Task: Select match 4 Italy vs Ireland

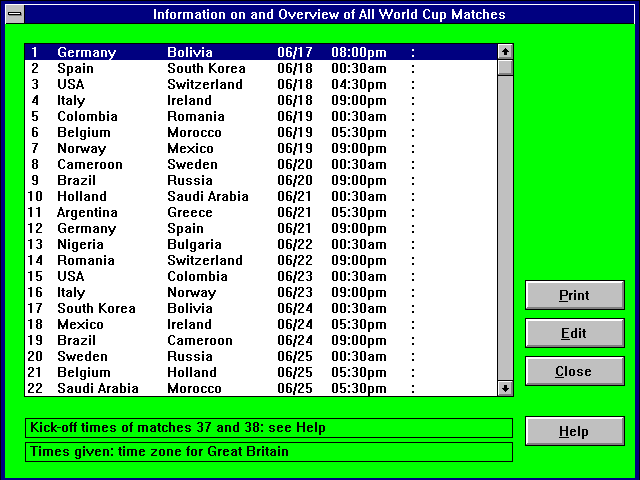Action: point(261,100)
